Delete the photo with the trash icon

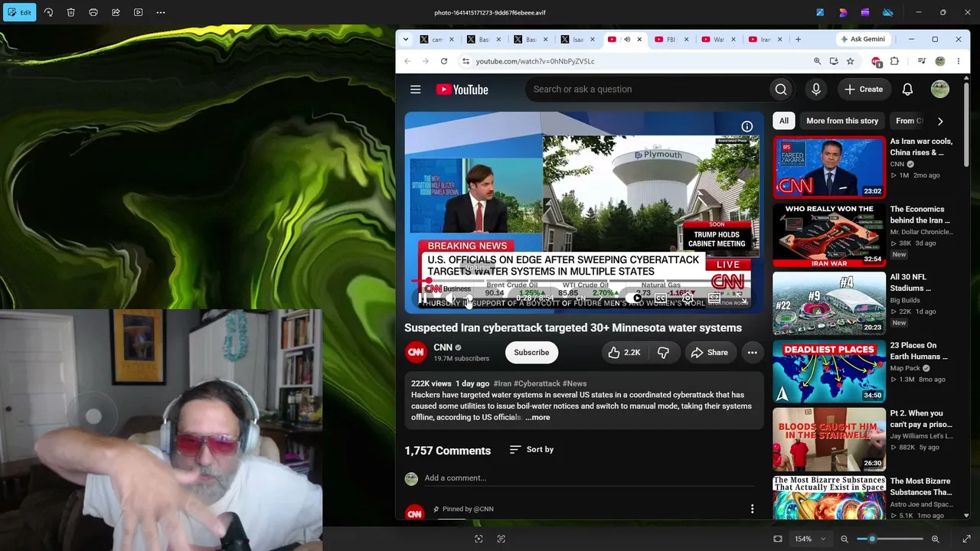point(70,12)
